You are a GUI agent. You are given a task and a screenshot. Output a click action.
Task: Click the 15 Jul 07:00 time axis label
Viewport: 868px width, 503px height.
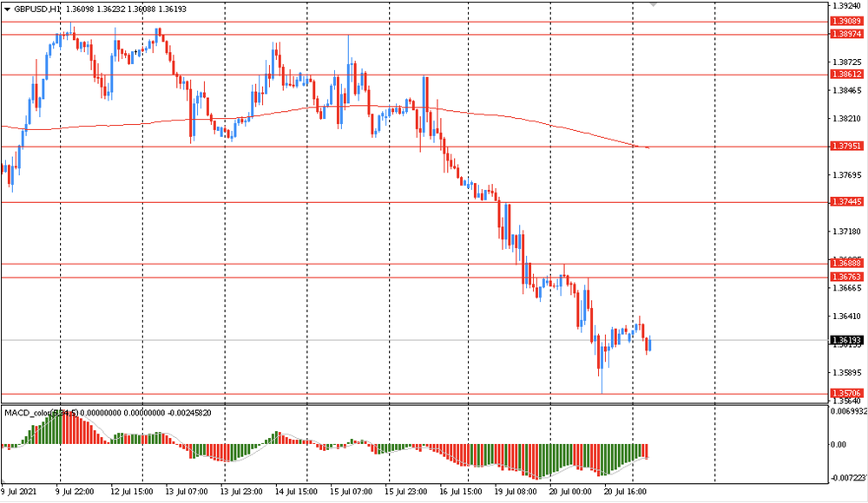(x=351, y=492)
